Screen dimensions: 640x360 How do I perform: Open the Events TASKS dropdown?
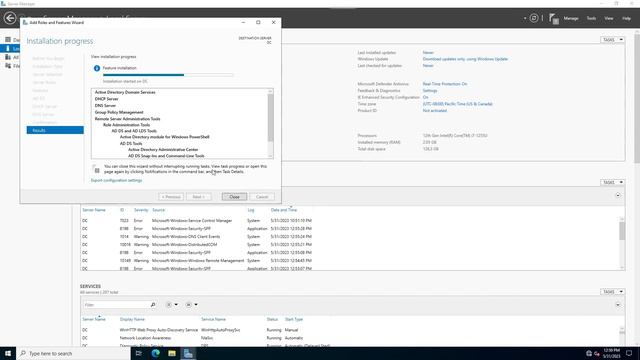(x=612, y=182)
